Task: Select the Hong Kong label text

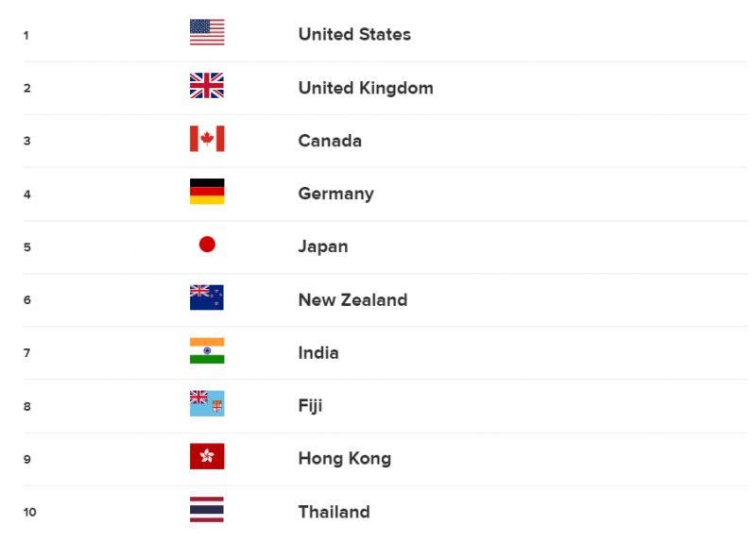Action: tap(345, 459)
